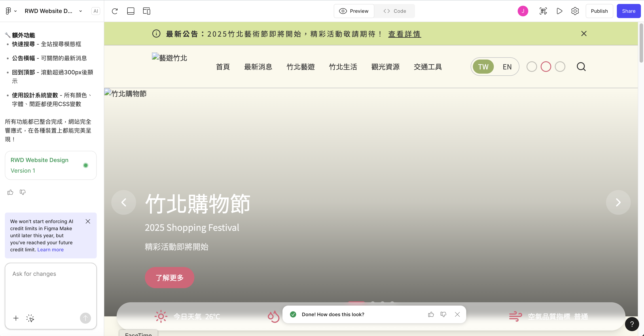644x336 pixels.
Task: Open the responsive device preview icon
Action: [146, 11]
